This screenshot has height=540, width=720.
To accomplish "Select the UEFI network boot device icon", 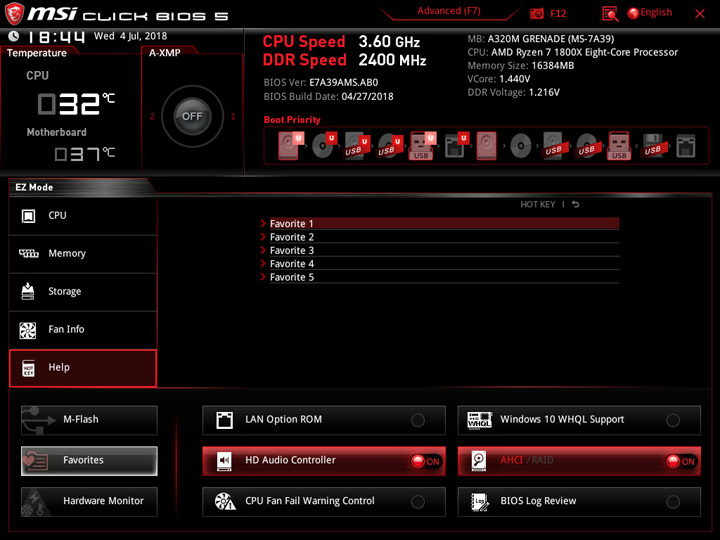I will click(x=456, y=146).
